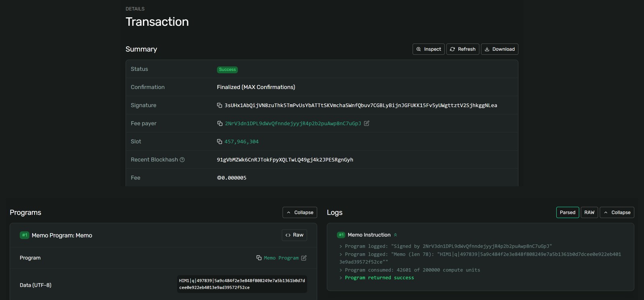Click the fee value 0.000005
Screen dimensions: 644x300
pyautogui.click(x=232, y=178)
